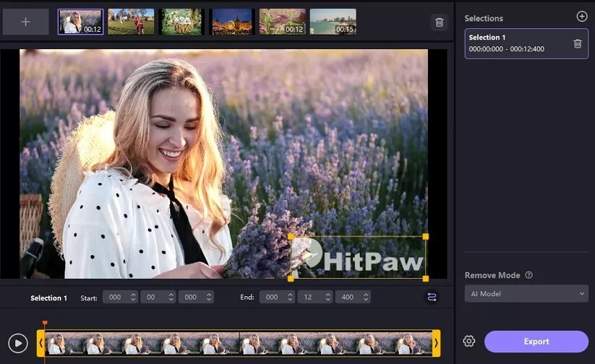Click the Remove Mode label
Screen dimensions: 595x364
pyautogui.click(x=492, y=275)
